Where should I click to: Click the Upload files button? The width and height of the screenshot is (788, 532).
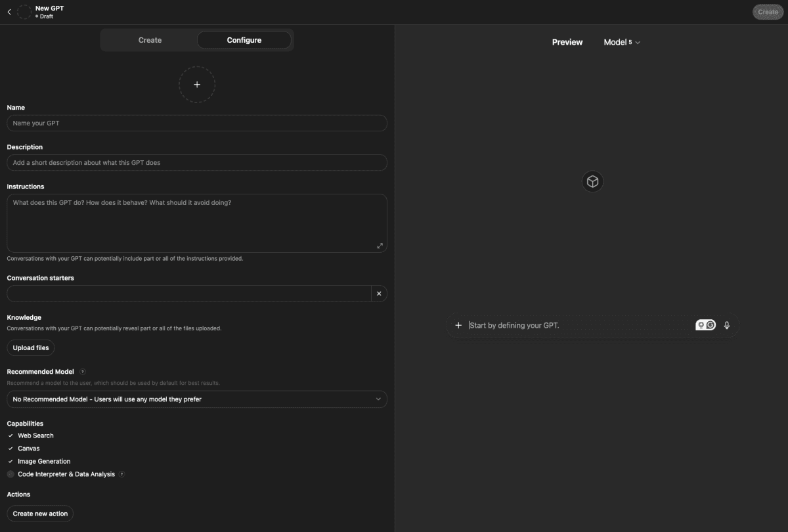click(31, 348)
